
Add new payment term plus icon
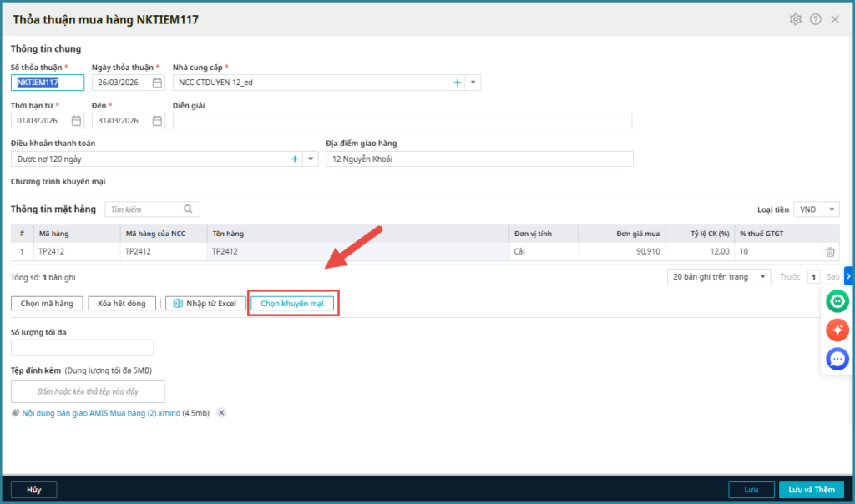point(295,159)
